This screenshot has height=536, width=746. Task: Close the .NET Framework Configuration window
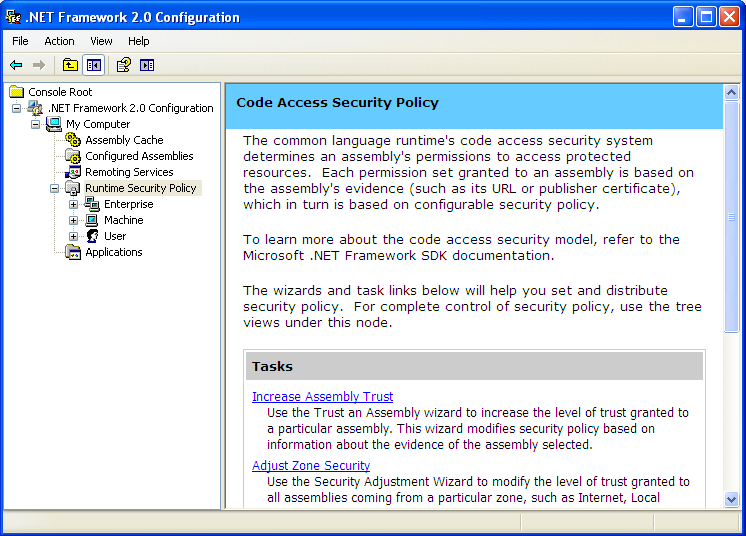pos(729,17)
